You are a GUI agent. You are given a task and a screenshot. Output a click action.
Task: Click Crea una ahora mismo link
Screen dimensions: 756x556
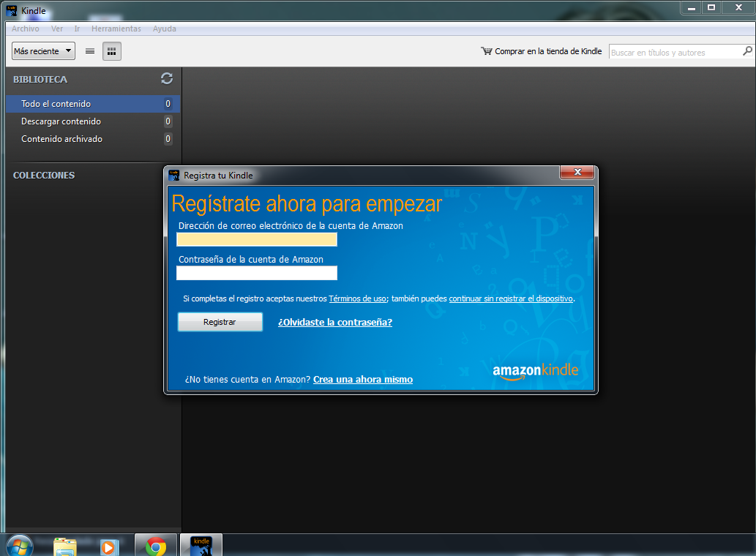(363, 379)
